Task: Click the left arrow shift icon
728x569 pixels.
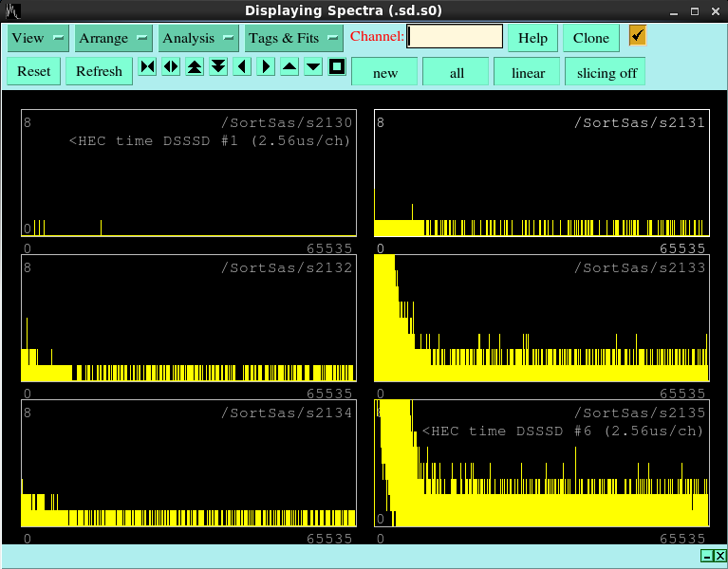Action: pos(242,66)
